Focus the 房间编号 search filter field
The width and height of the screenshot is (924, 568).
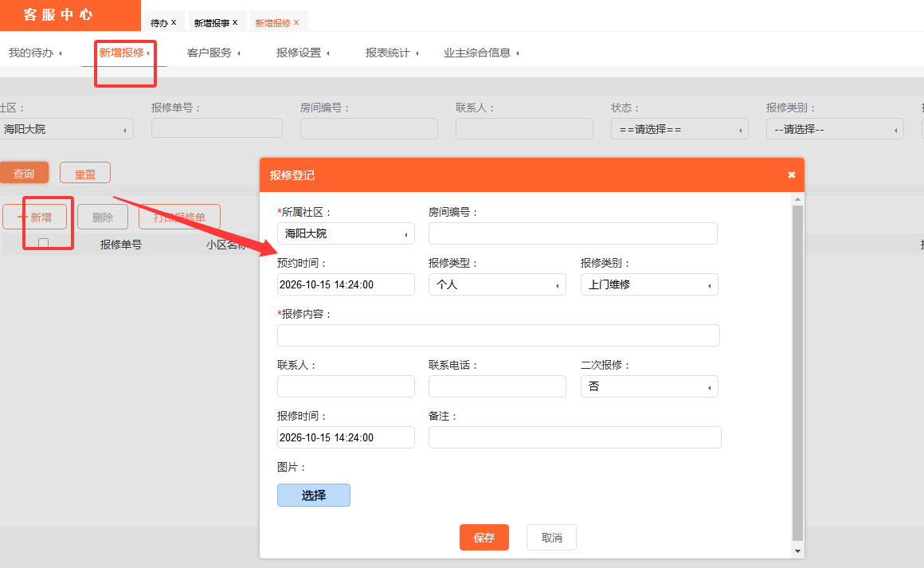(x=369, y=129)
